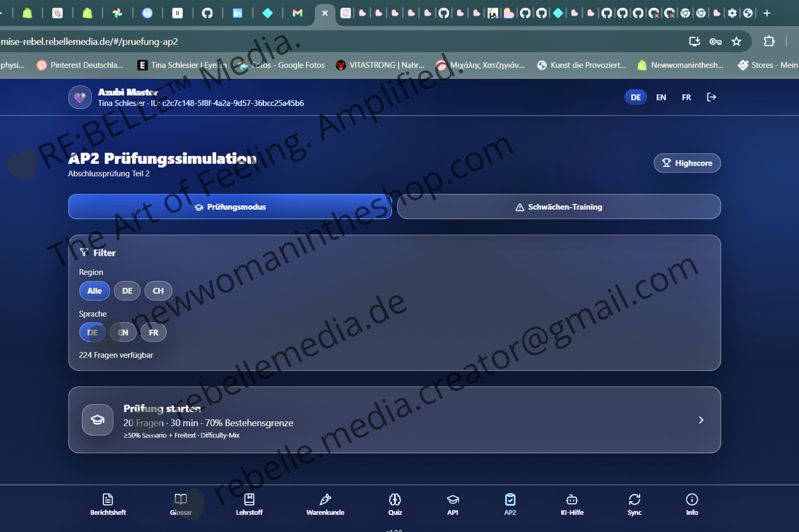Screen dimensions: 799x532
Task: Select the Alle region filter pill
Action: (x=94, y=291)
